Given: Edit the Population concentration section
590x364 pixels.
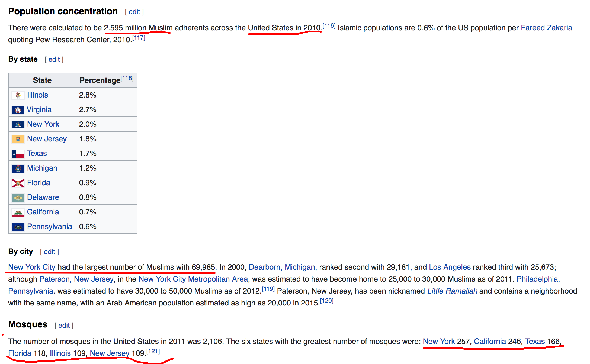Looking at the screenshot, I should coord(134,12).
